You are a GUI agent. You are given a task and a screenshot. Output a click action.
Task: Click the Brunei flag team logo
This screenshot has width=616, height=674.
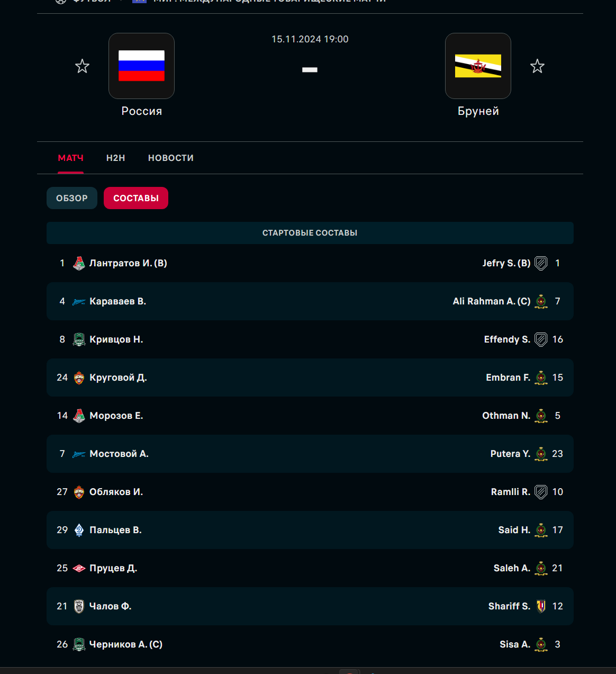click(478, 66)
